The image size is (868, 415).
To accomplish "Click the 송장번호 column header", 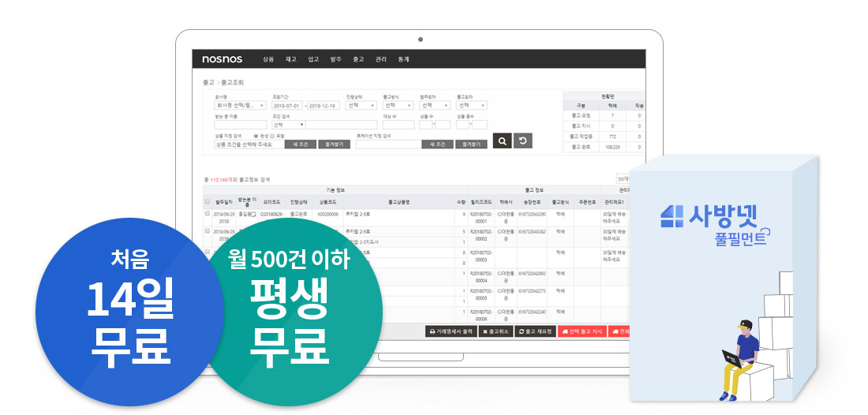I will point(531,201).
